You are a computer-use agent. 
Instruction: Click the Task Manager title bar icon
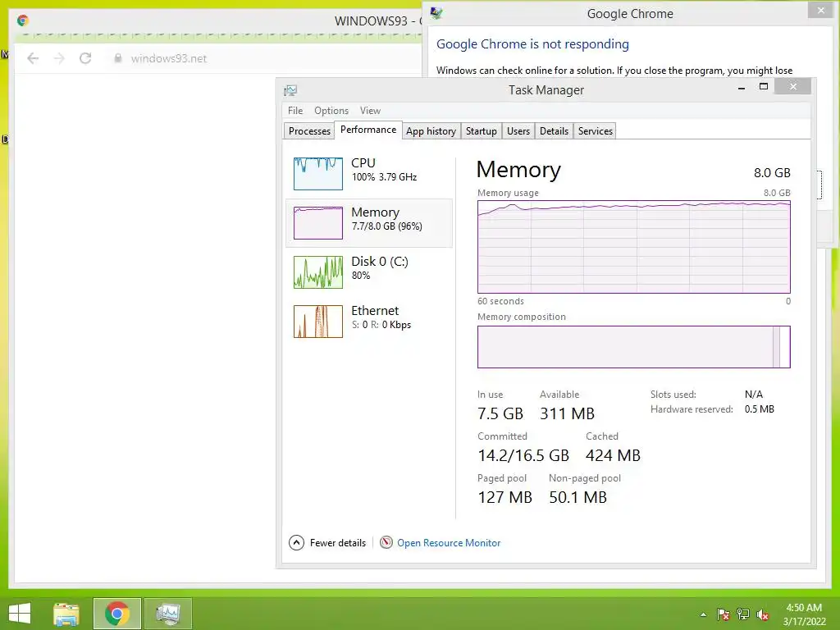(290, 90)
